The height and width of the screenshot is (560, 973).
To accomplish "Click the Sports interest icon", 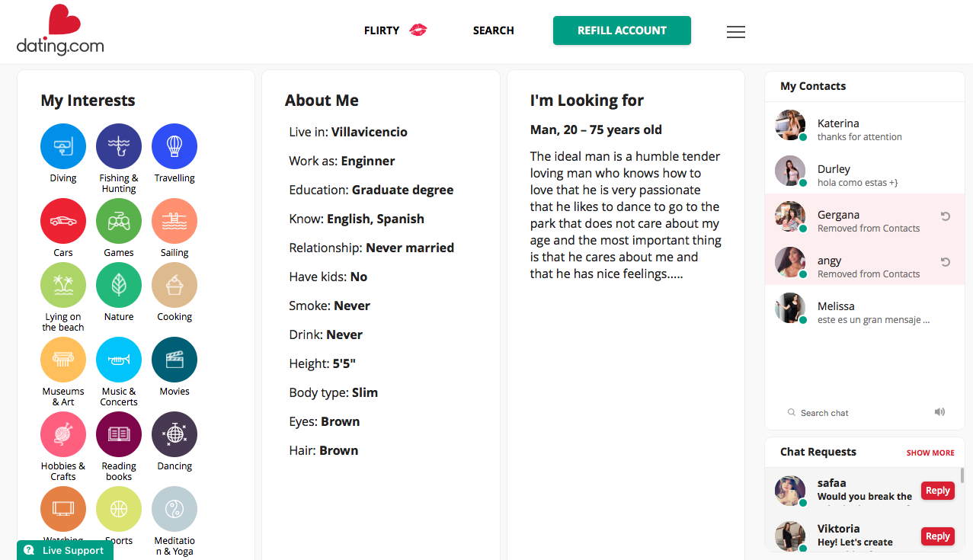I will tap(119, 508).
